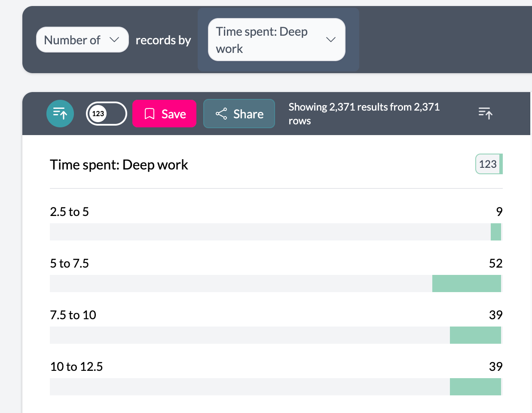Click the share nodes icon

pos(221,114)
